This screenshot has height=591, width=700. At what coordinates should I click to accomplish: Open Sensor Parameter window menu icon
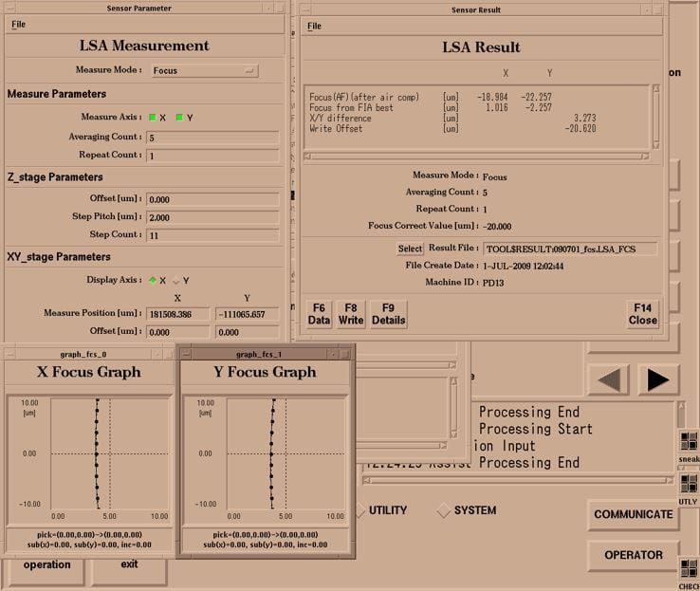pos(9,8)
